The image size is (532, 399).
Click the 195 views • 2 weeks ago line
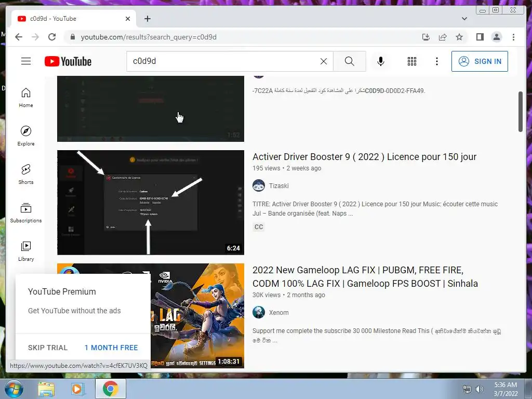click(x=287, y=168)
